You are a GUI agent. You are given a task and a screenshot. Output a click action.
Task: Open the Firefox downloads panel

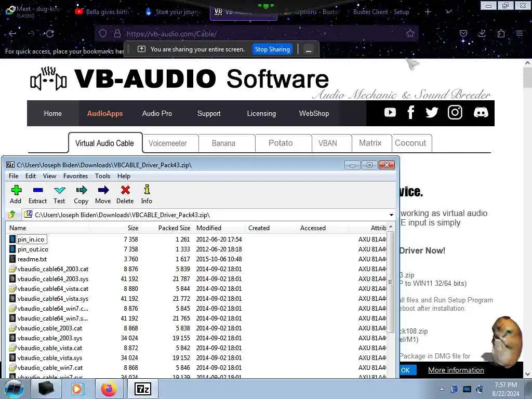pyautogui.click(x=482, y=33)
